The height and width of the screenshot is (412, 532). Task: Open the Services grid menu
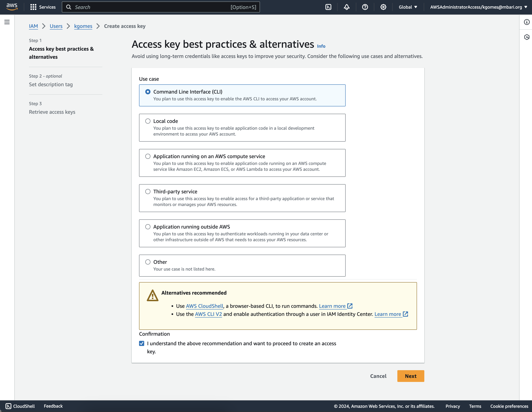coord(43,7)
